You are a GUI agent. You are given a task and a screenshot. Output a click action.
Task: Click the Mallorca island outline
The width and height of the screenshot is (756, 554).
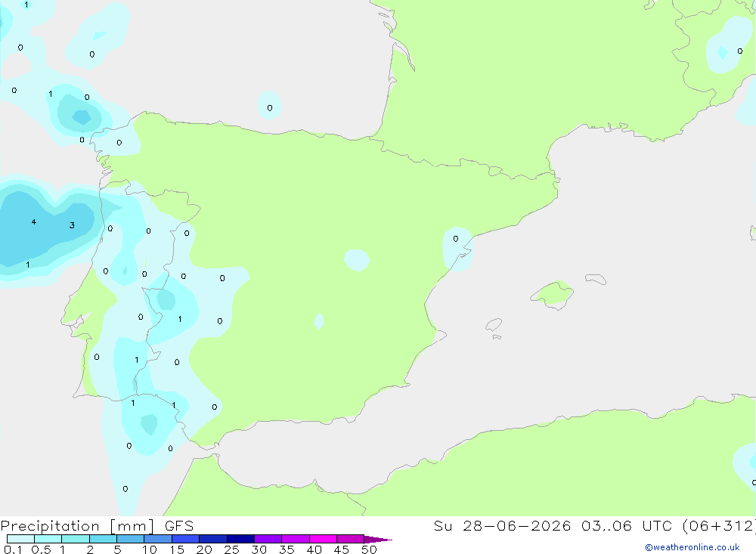[x=553, y=295]
